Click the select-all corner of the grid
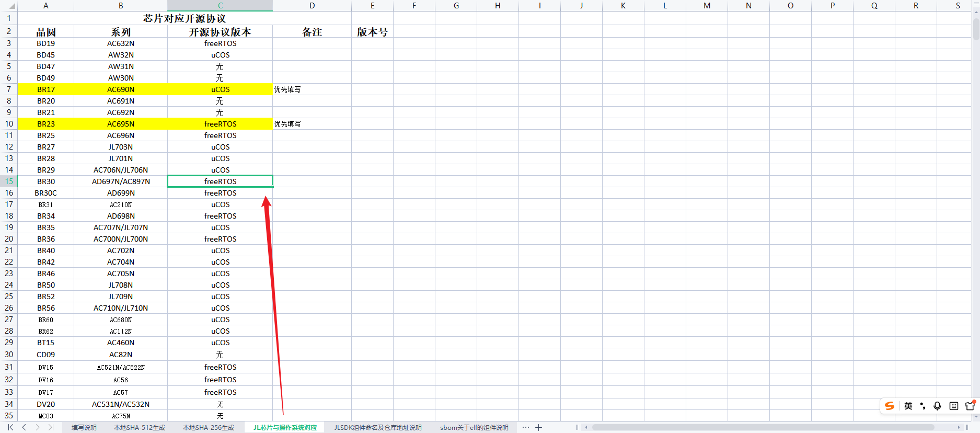This screenshot has width=980, height=433. [x=9, y=6]
